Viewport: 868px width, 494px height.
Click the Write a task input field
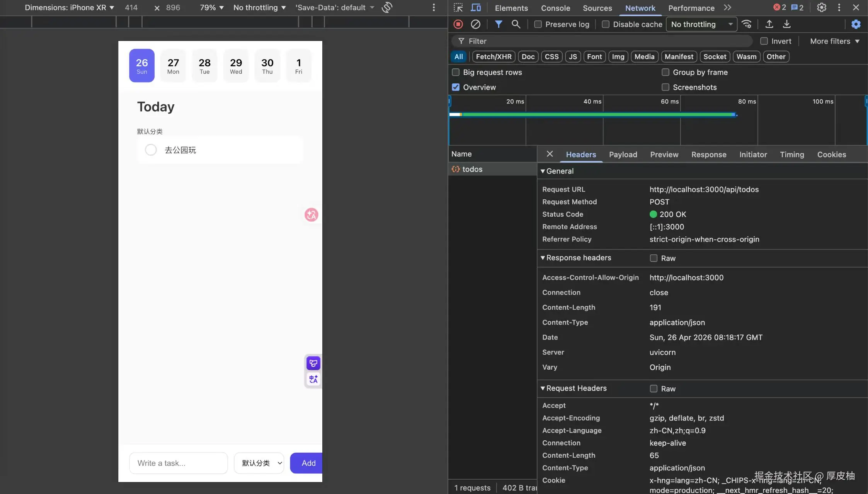pyautogui.click(x=178, y=463)
